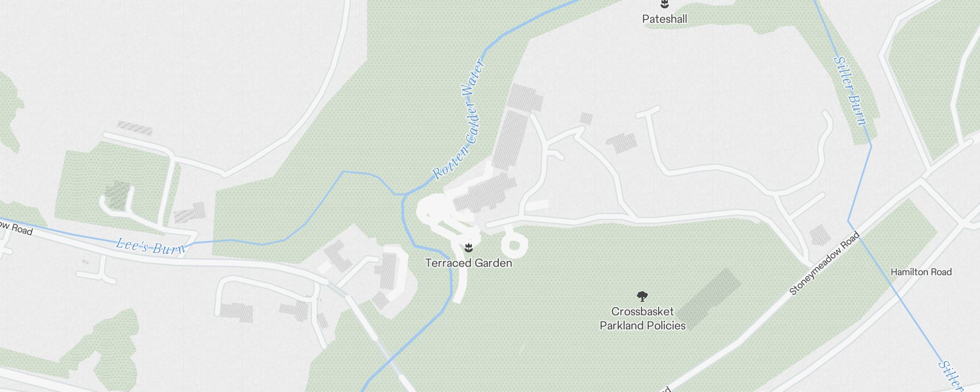This screenshot has height=392, width=980.
Task: Select the Terraced Garden label
Action: click(468, 263)
